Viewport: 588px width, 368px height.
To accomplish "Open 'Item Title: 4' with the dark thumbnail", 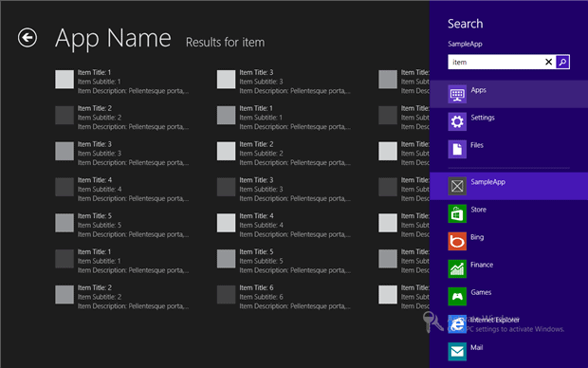I will 122,189.
